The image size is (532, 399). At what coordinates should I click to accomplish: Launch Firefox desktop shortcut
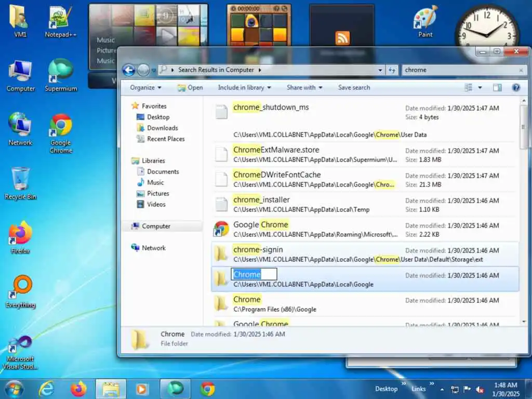(20, 237)
